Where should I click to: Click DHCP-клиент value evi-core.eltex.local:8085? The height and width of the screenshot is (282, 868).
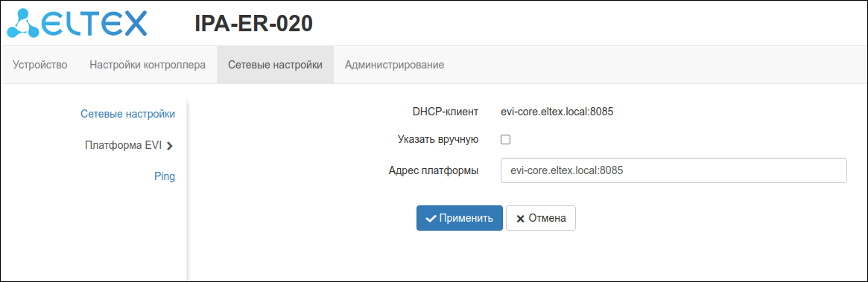coord(557,112)
